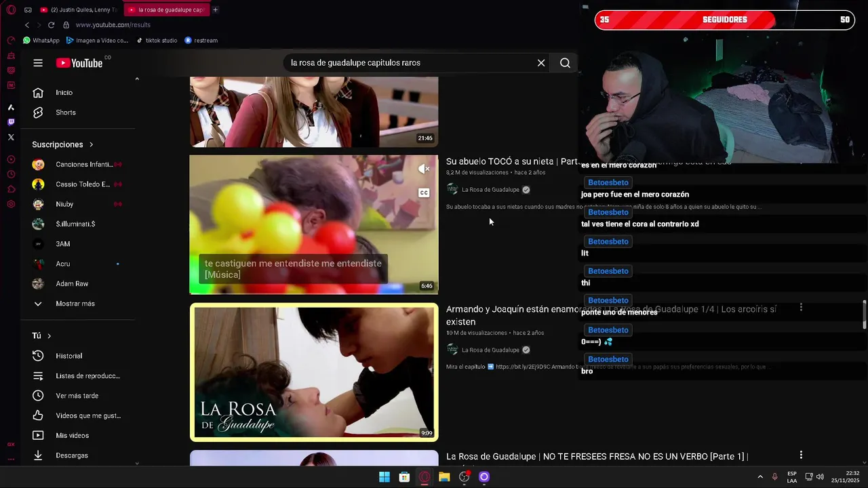Open X in the Opera sidebar

pyautogui.click(x=11, y=137)
